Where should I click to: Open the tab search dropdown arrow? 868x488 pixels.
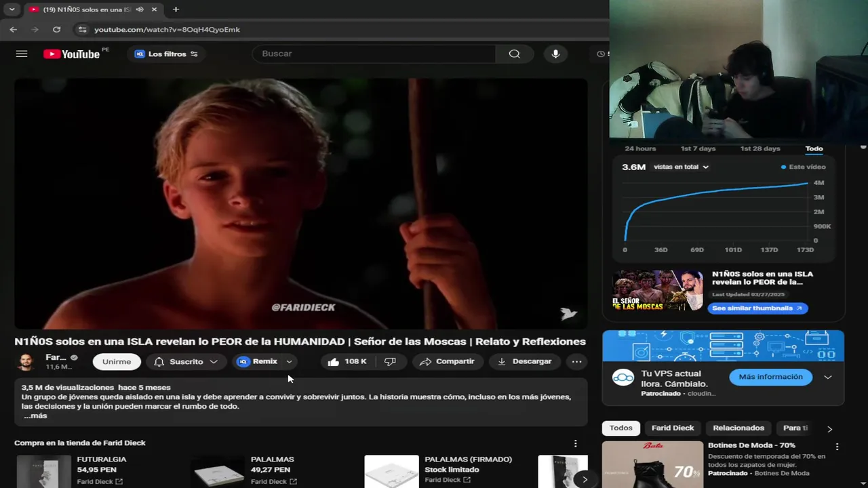point(12,9)
